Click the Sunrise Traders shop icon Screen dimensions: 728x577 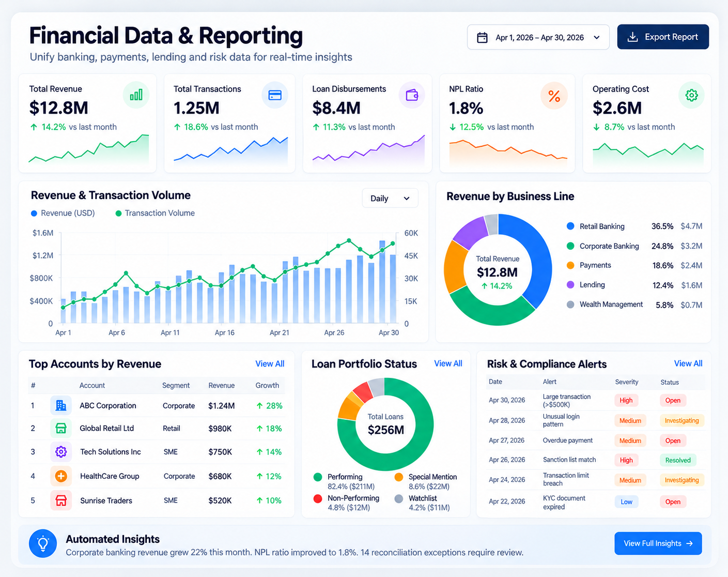pyautogui.click(x=61, y=500)
